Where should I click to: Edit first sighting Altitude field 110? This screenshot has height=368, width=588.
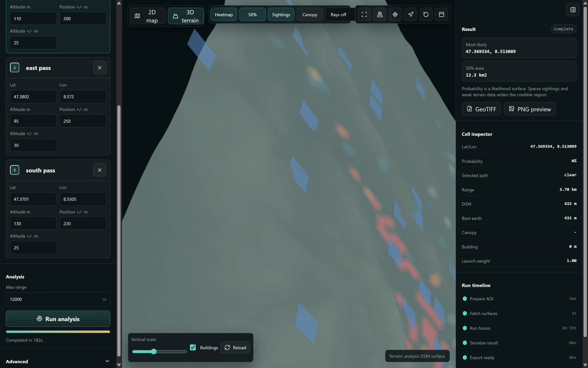point(33,18)
